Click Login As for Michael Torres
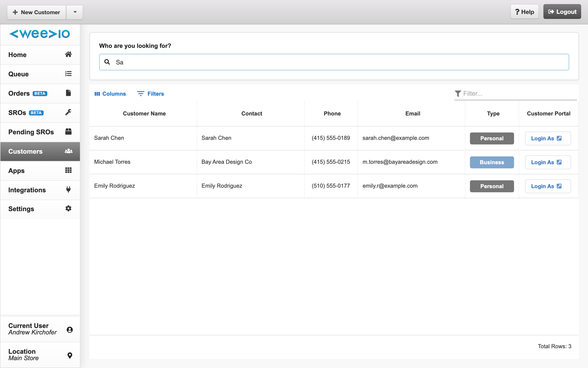 (548, 162)
